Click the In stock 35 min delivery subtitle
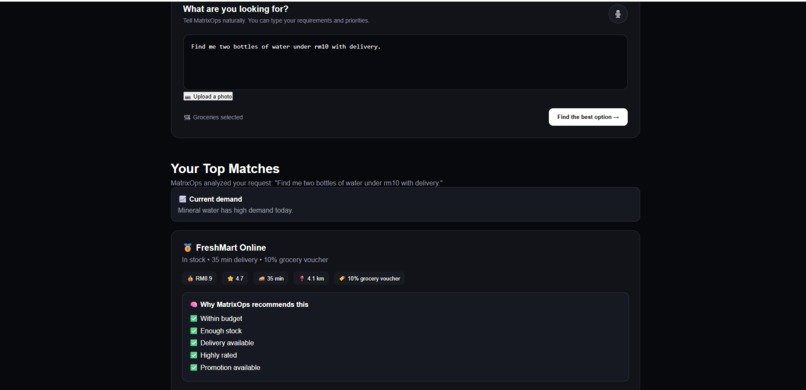806x390 pixels. click(255, 259)
